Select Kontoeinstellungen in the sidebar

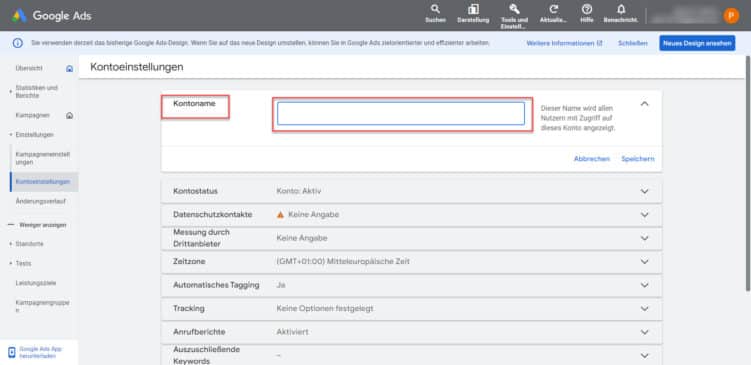[43, 182]
